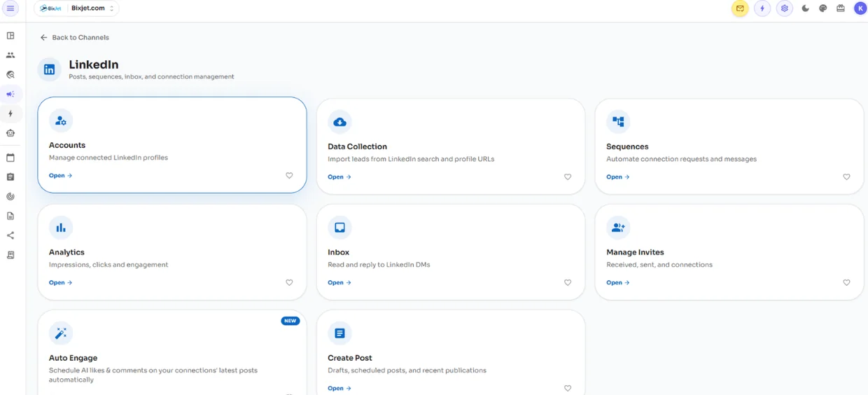
Task: Open the robot bot icon in sidebar
Action: point(10,133)
